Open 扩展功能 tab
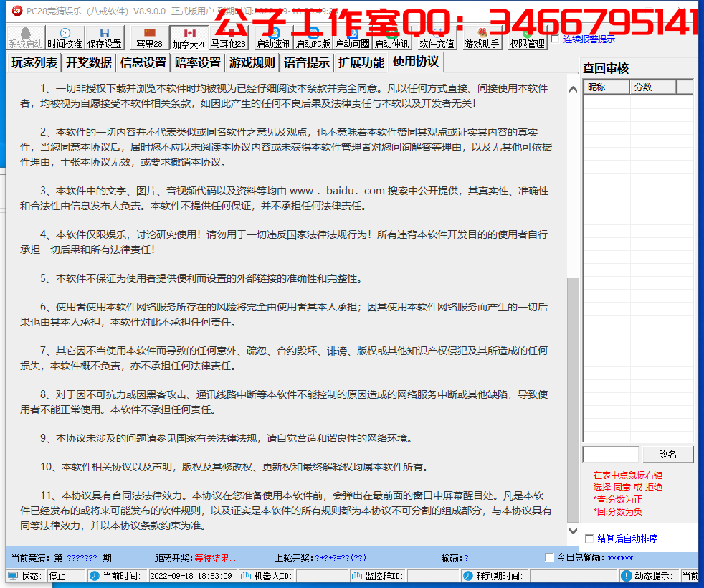 pyautogui.click(x=361, y=62)
